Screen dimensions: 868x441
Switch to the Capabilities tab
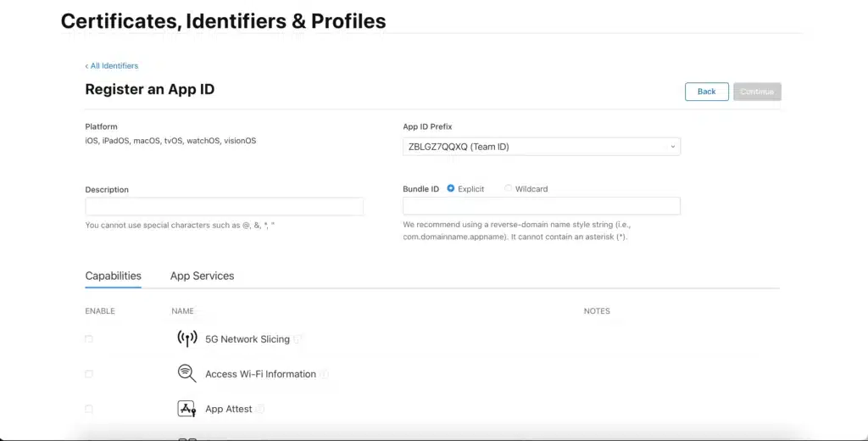point(113,276)
